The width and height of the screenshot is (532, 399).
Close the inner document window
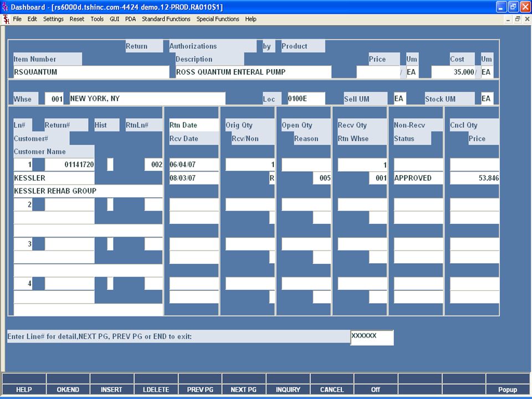(527, 19)
